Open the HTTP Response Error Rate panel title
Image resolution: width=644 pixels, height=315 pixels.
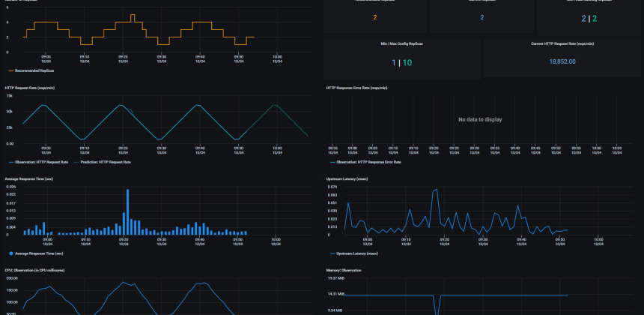click(357, 88)
